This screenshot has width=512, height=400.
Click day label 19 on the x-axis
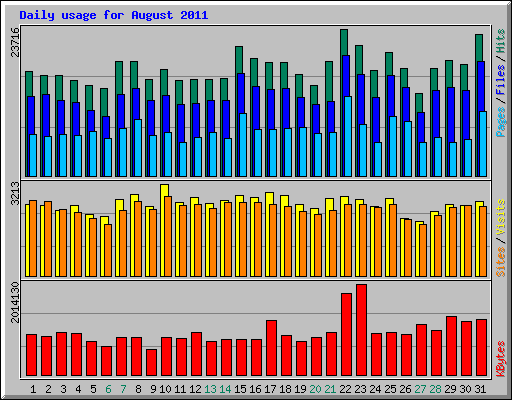click(x=300, y=389)
